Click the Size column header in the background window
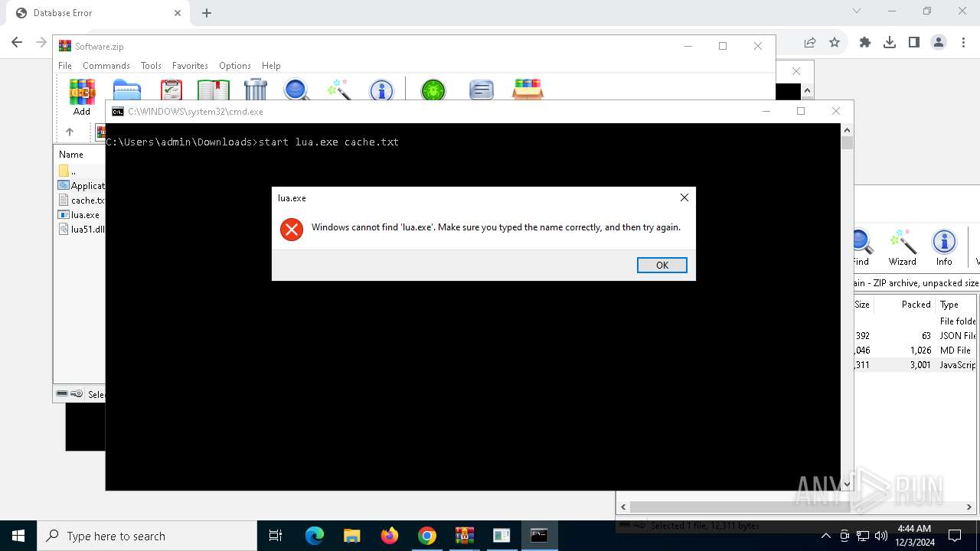This screenshot has height=551, width=980. tap(863, 305)
